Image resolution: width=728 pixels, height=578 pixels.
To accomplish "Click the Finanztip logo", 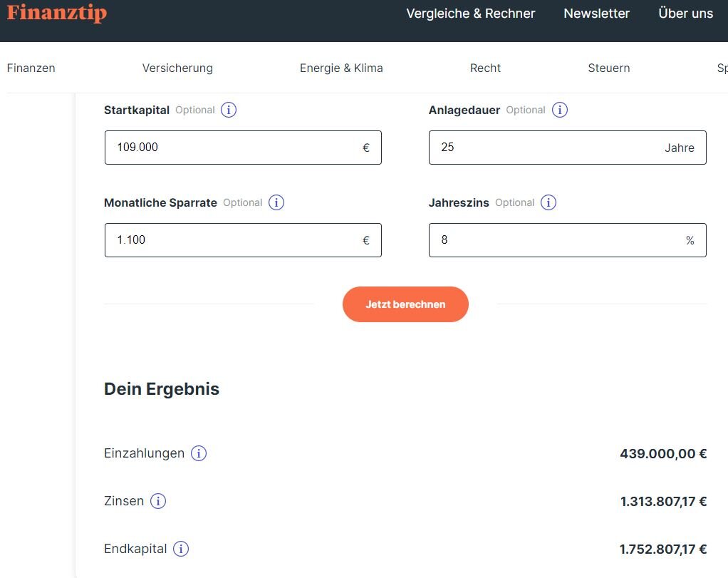I will coord(56,13).
